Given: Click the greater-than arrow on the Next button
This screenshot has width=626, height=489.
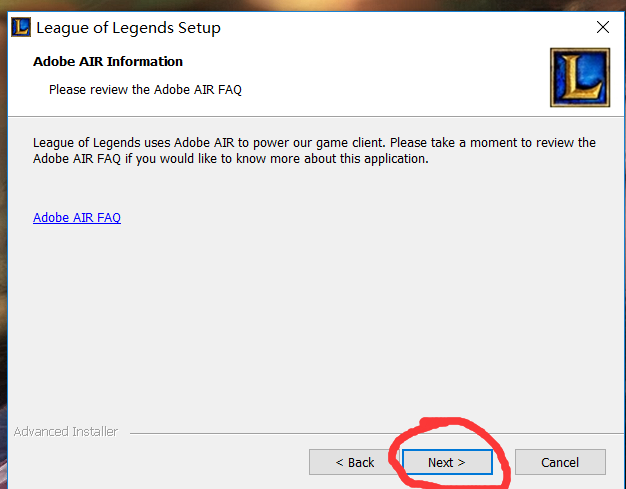Looking at the screenshot, I should pyautogui.click(x=462, y=462).
